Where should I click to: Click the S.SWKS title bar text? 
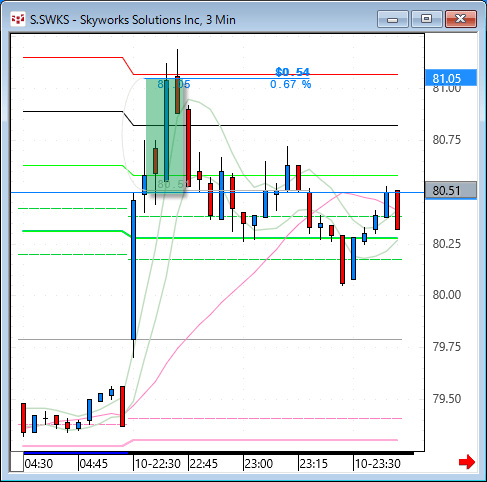[x=133, y=20]
